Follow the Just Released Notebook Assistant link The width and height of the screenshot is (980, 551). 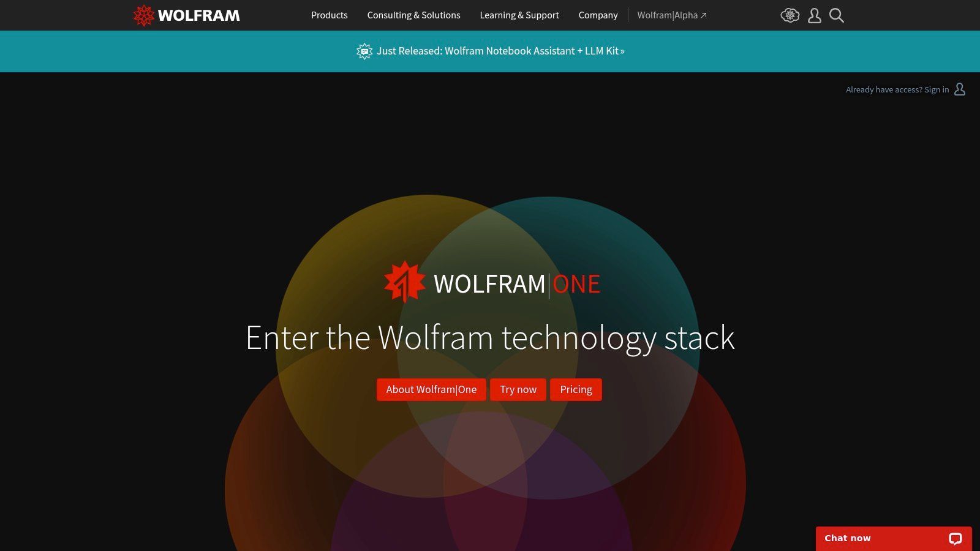(500, 51)
